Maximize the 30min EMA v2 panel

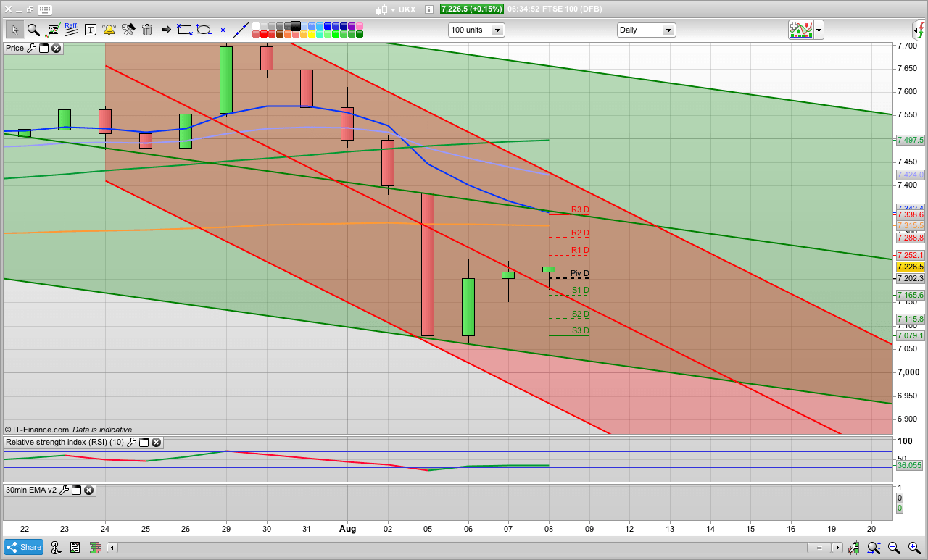tap(76, 490)
